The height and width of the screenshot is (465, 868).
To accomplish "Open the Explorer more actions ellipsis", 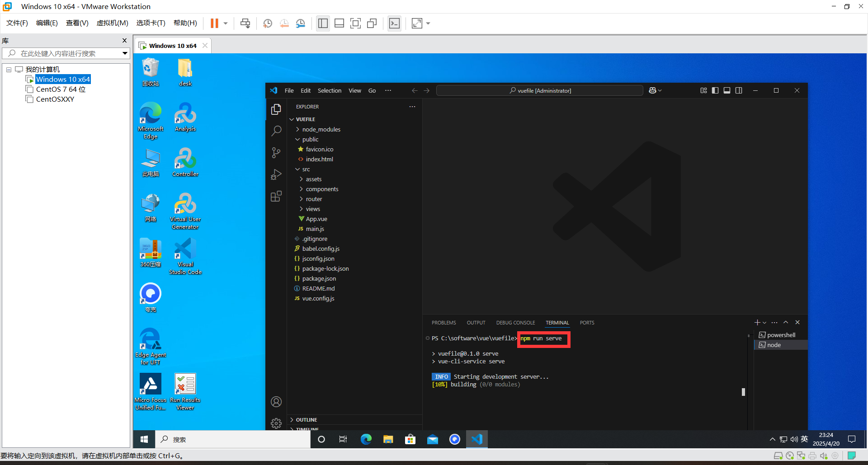I will click(412, 107).
